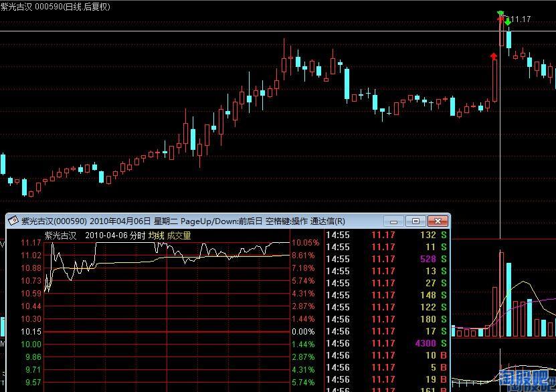Select the 10 B trade row at 14:56

point(387,355)
